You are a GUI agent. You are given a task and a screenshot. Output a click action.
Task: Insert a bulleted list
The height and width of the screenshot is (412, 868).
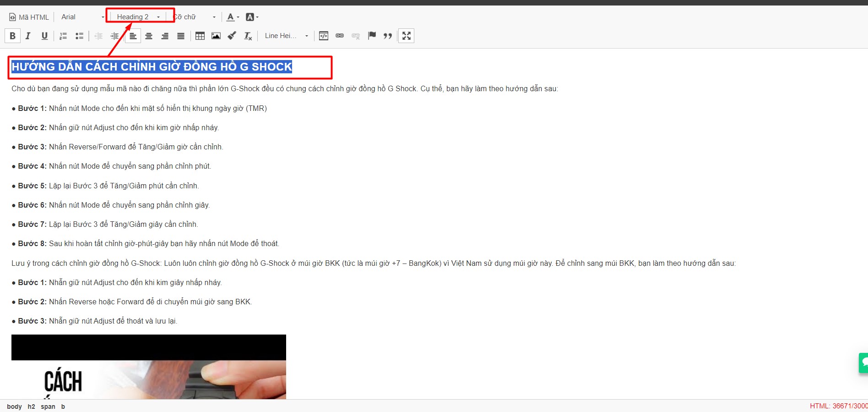pyautogui.click(x=79, y=36)
